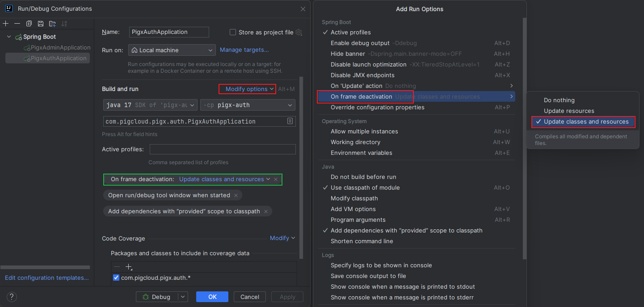The width and height of the screenshot is (644, 307).
Task: Click the Active profiles input field
Action: coord(222,149)
